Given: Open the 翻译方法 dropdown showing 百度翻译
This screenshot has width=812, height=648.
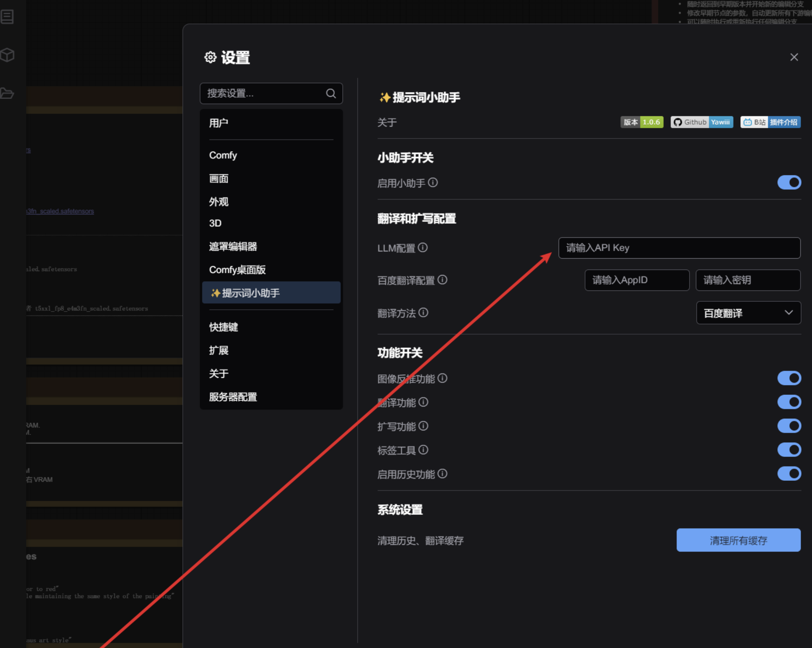Looking at the screenshot, I should tap(748, 313).
